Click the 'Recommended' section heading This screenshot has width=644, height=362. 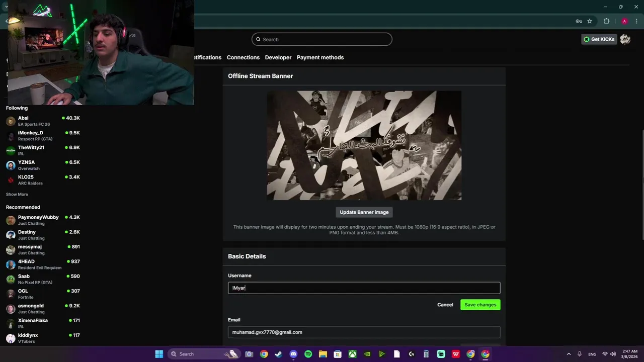pos(23,207)
